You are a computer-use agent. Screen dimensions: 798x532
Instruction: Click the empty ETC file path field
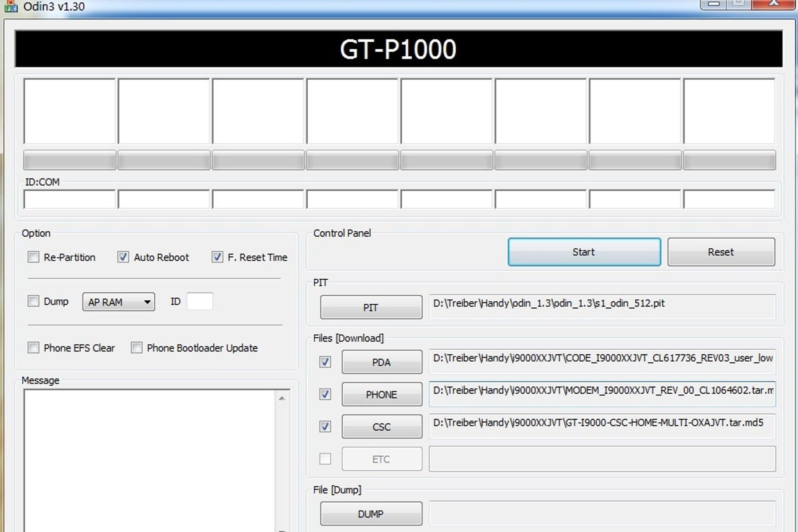click(602, 459)
